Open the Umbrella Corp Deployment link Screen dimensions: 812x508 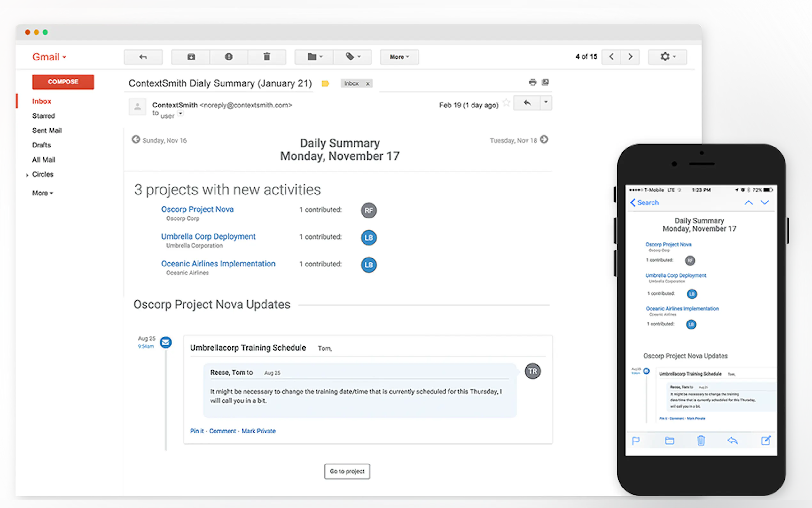click(x=208, y=236)
